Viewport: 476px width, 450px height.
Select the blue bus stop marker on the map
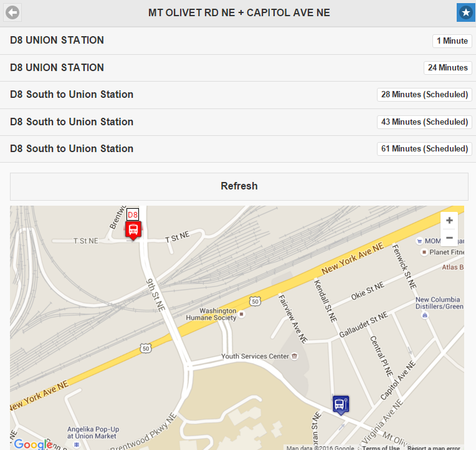341,405
